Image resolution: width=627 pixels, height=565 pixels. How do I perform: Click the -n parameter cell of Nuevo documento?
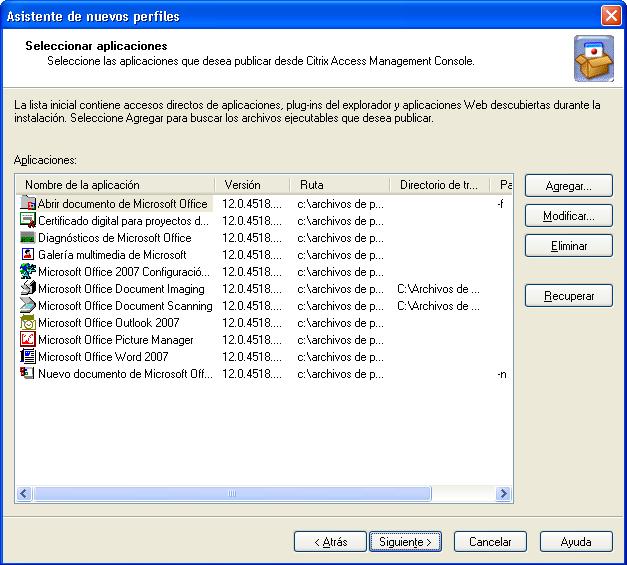point(502,374)
